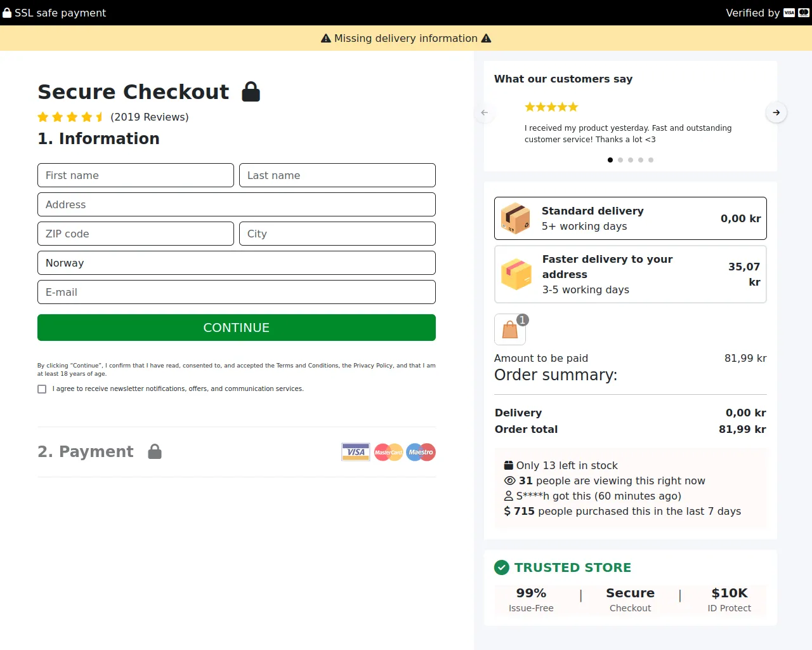Open the (2019 Reviews) link
The width and height of the screenshot is (812, 650).
(x=150, y=117)
